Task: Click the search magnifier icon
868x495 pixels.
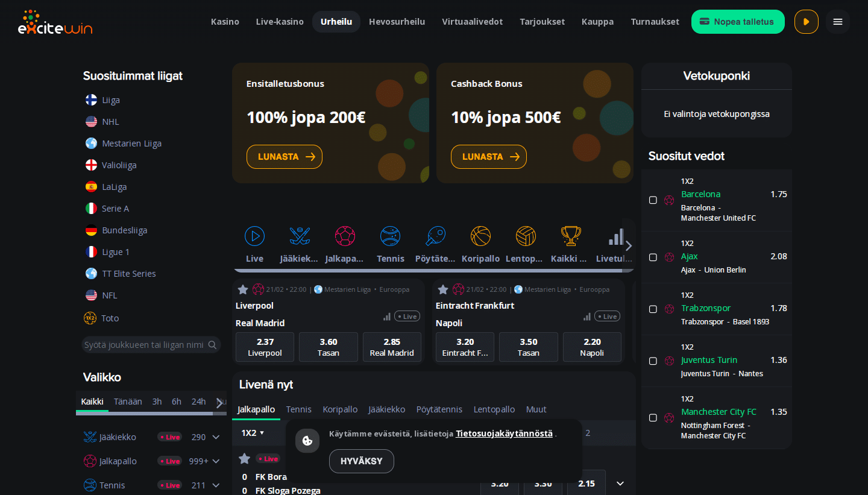Action: [x=212, y=345]
